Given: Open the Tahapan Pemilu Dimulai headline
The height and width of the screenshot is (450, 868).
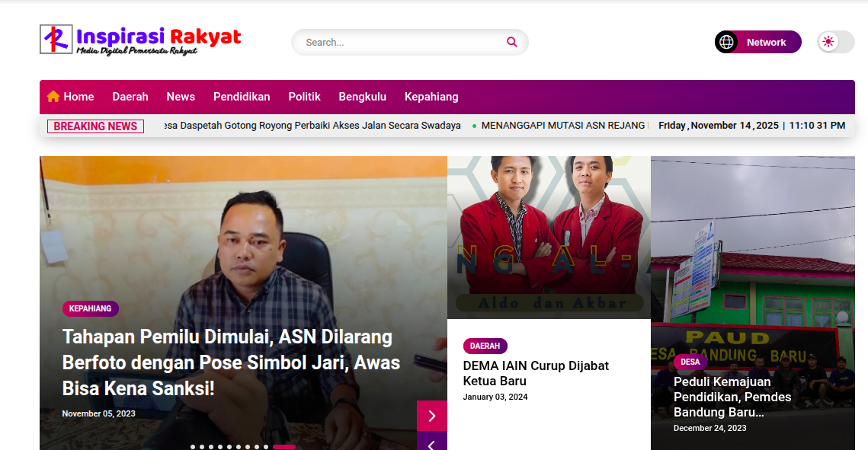Looking at the screenshot, I should (x=227, y=362).
